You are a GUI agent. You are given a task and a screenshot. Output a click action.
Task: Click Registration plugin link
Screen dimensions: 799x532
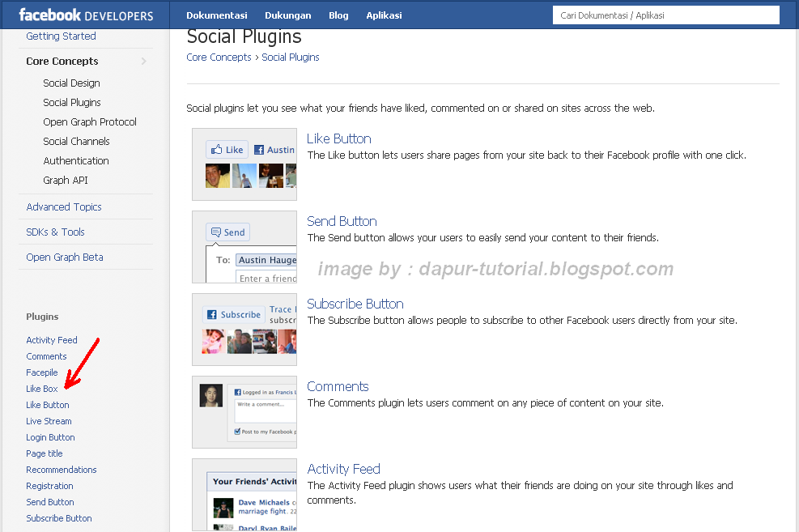coord(49,486)
